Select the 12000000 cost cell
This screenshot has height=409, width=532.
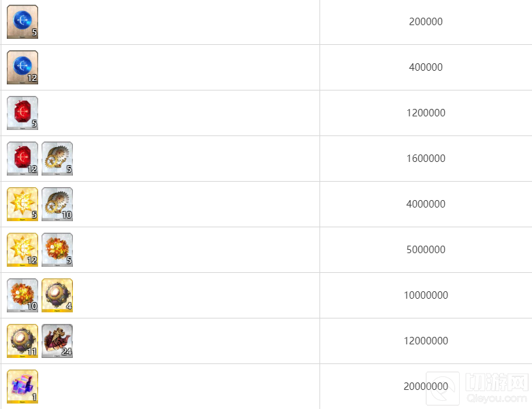[426, 341]
